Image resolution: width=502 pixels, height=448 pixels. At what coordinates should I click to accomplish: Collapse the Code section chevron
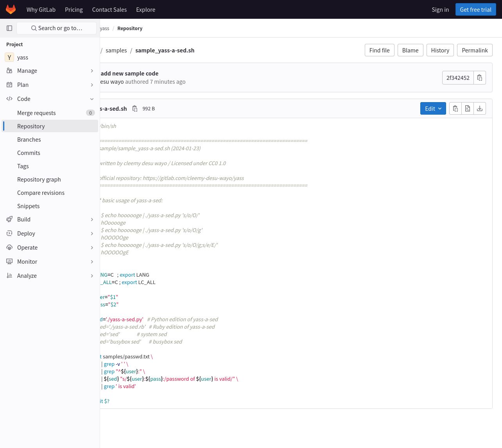(92, 99)
